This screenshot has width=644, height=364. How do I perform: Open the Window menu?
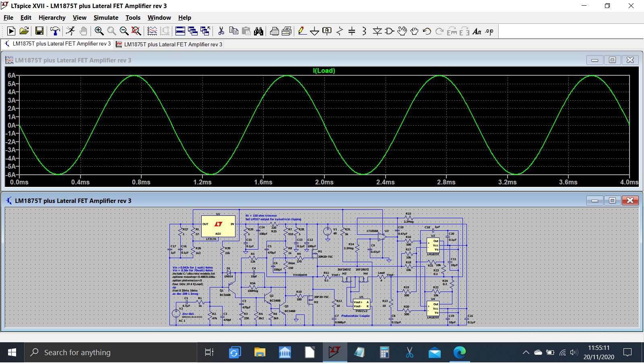[159, 18]
